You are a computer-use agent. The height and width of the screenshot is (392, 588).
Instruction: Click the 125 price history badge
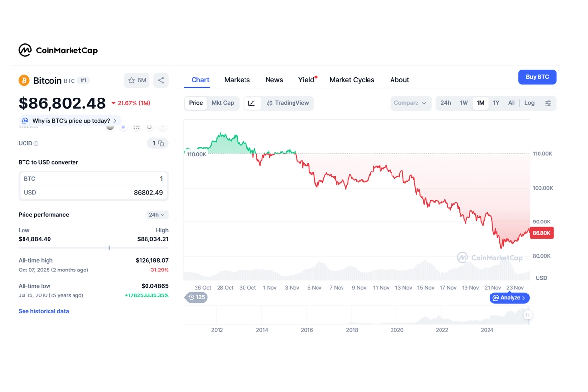click(x=196, y=297)
